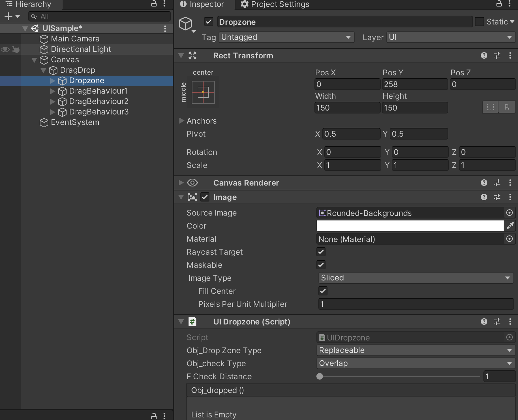Switch to the Project Settings tab
This screenshot has width=518, height=420.
[275, 4]
